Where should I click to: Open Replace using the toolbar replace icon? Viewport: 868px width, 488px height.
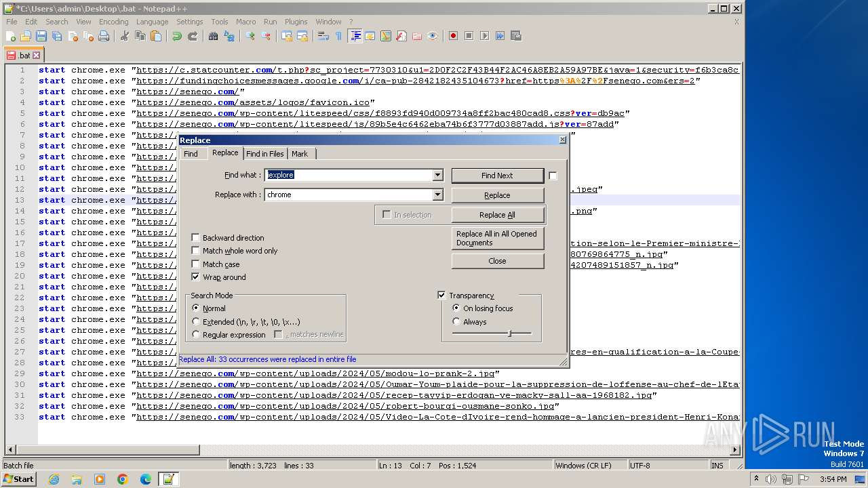(x=229, y=36)
